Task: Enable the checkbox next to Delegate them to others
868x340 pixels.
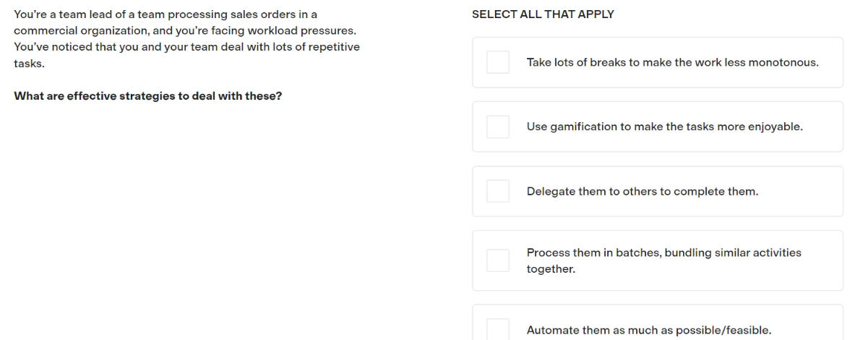Action: point(498,191)
